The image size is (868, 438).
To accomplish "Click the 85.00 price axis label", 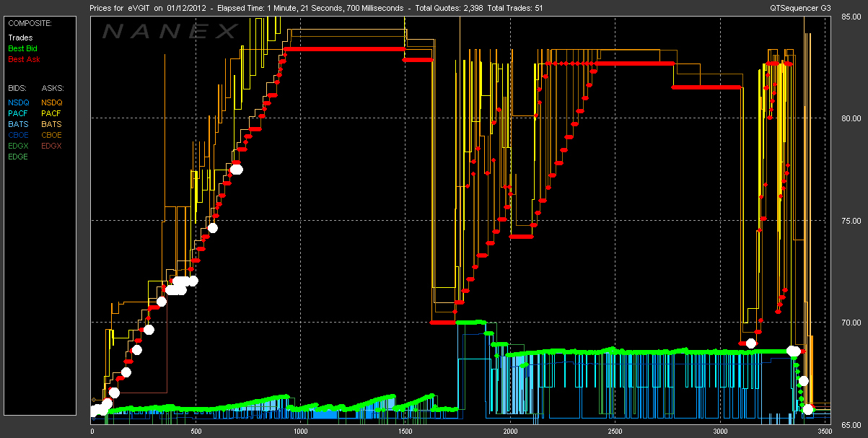I will click(851, 17).
